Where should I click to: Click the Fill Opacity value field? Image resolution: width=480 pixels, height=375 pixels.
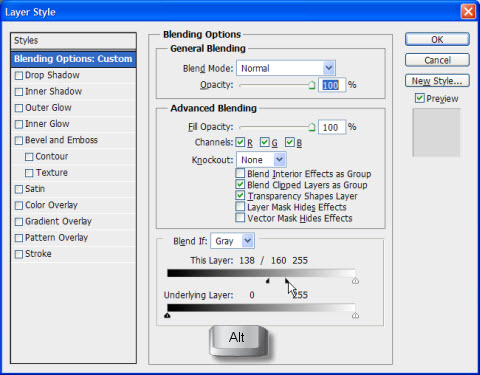point(332,127)
